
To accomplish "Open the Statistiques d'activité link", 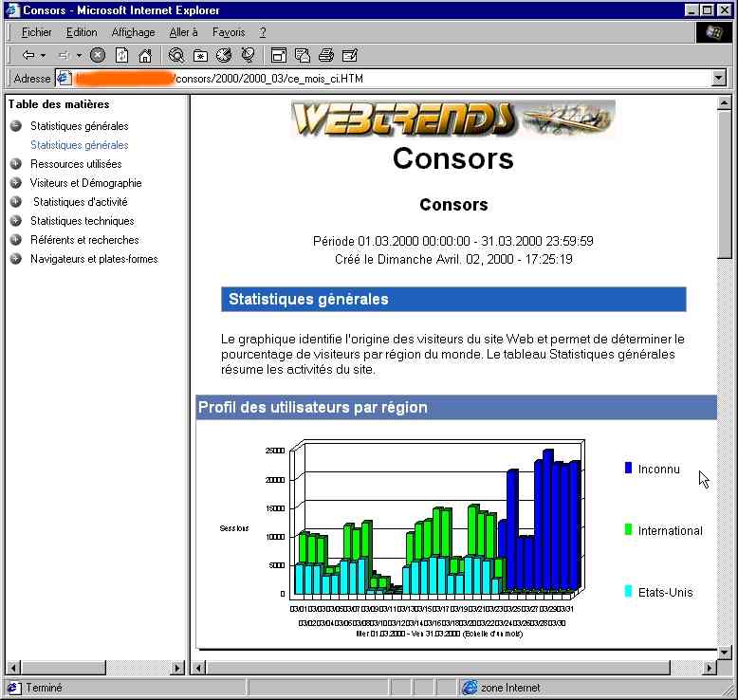I will (x=80, y=201).
